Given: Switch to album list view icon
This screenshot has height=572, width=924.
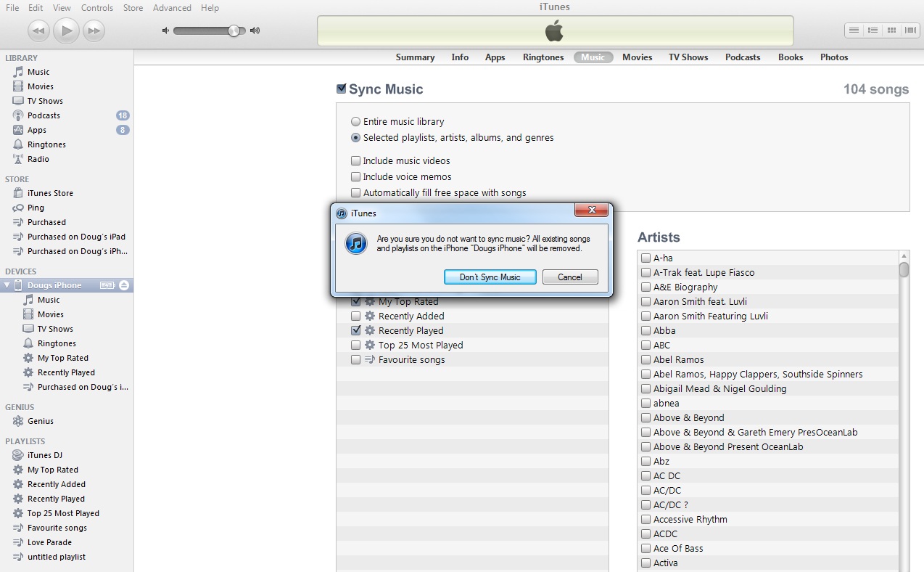Looking at the screenshot, I should pos(873,30).
